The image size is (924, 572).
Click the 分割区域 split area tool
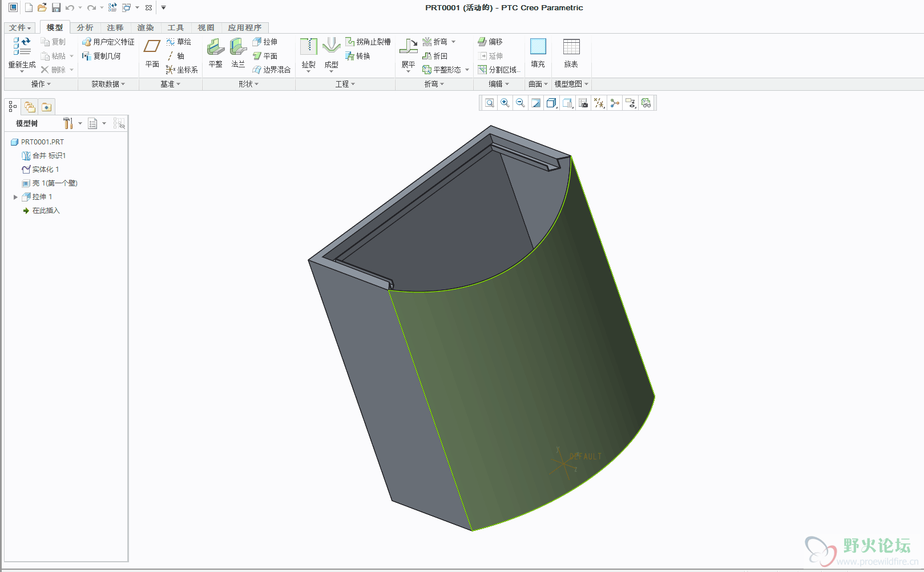point(499,70)
